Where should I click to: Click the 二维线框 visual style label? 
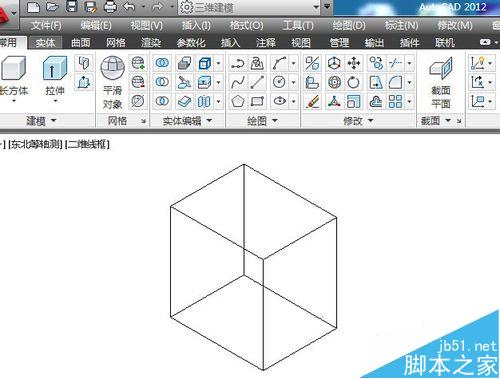coord(88,144)
